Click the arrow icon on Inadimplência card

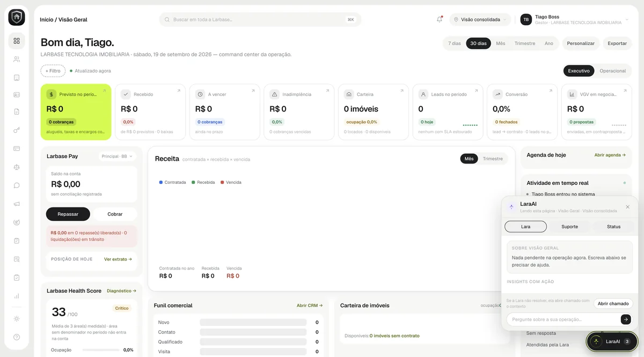pyautogui.click(x=327, y=91)
